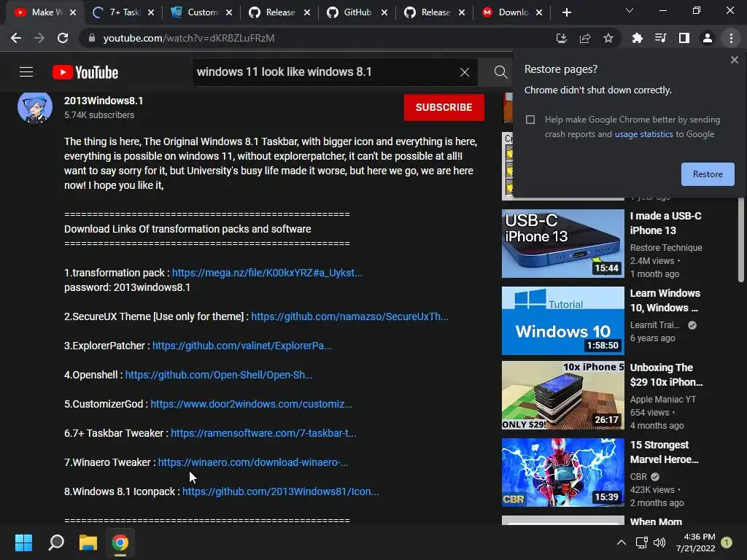Screen dimensions: 747x560
Task: Open the Open-Shell GitHub link
Action: pyautogui.click(x=219, y=375)
